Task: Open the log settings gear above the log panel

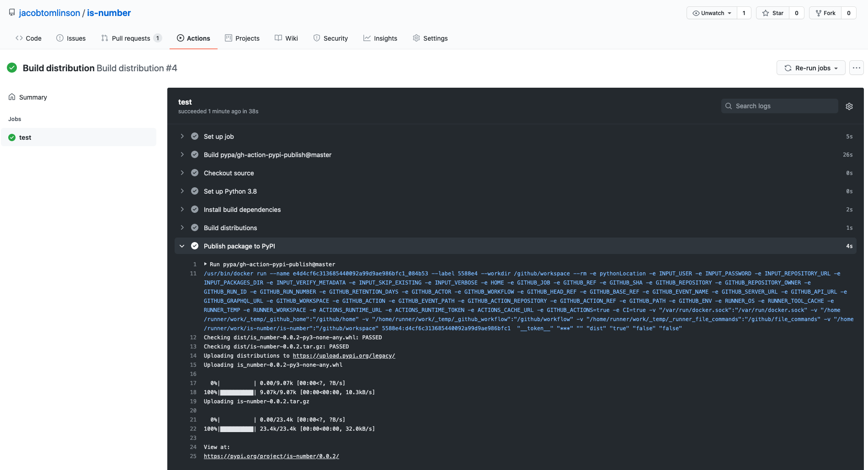Action: click(x=849, y=106)
